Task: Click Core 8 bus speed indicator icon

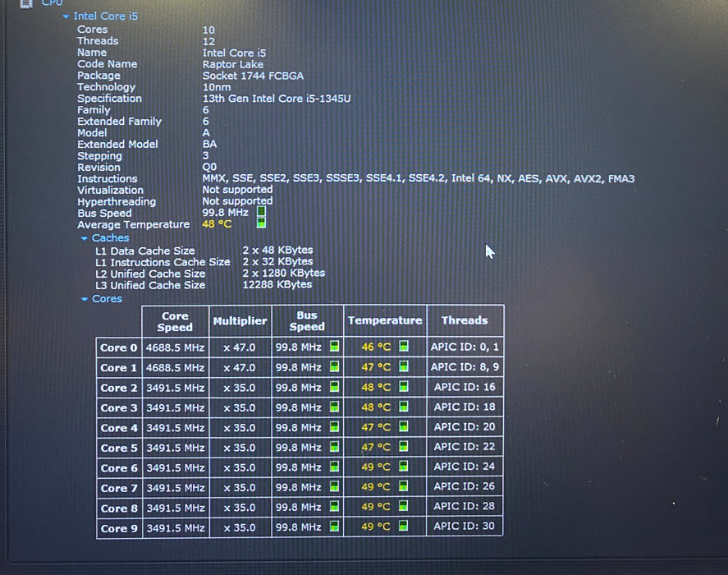Action: point(334,506)
